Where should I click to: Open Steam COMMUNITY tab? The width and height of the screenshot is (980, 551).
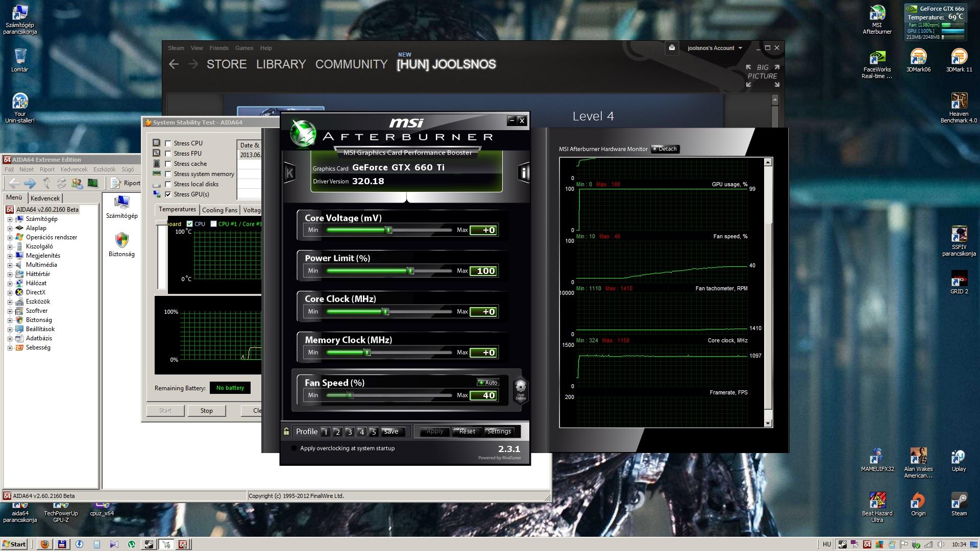tap(351, 64)
